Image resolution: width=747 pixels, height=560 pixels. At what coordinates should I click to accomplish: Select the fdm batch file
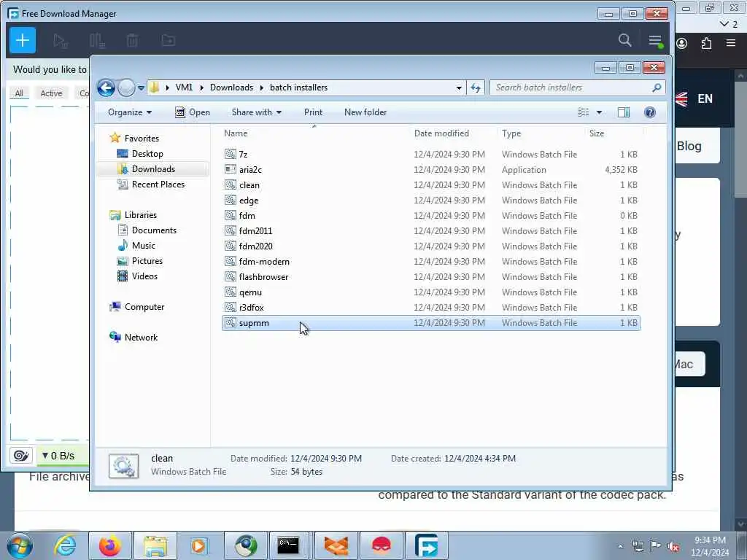point(431,215)
